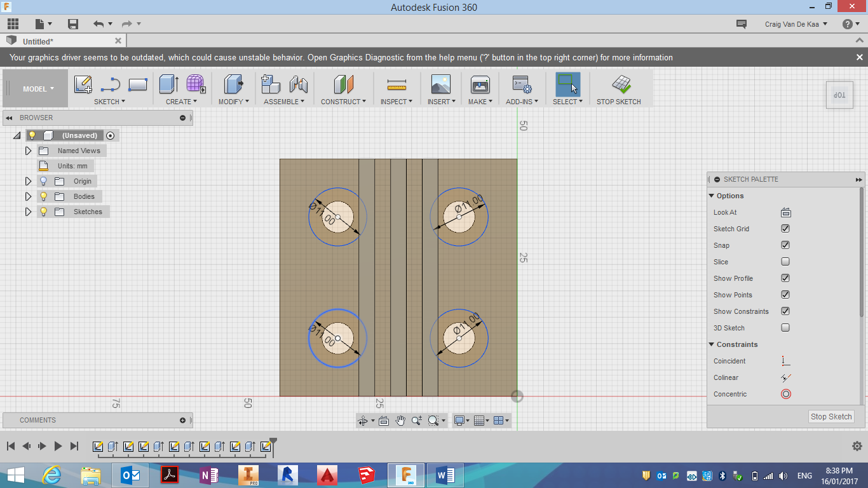
Task: Open the Craig Van De Kaa account dropdown
Action: click(796, 24)
